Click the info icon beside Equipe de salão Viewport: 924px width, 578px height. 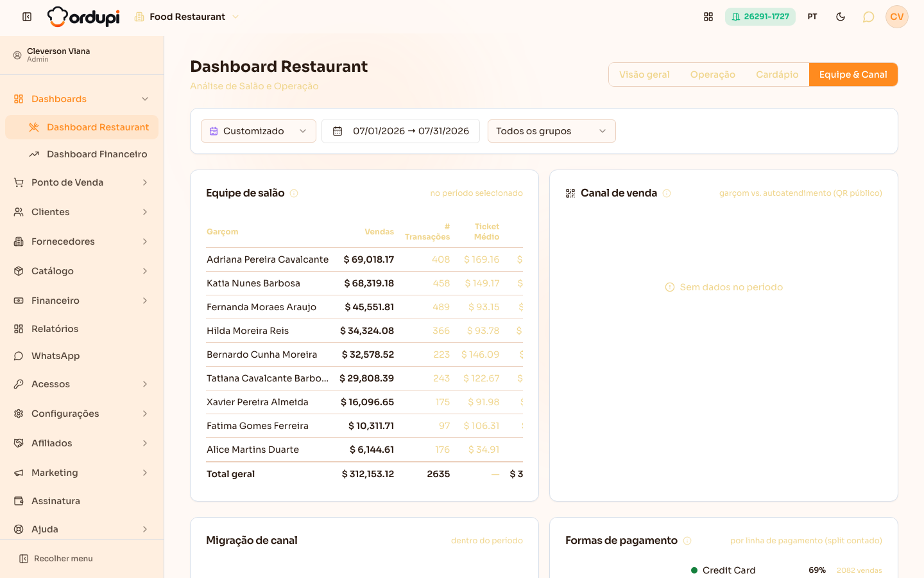point(294,193)
